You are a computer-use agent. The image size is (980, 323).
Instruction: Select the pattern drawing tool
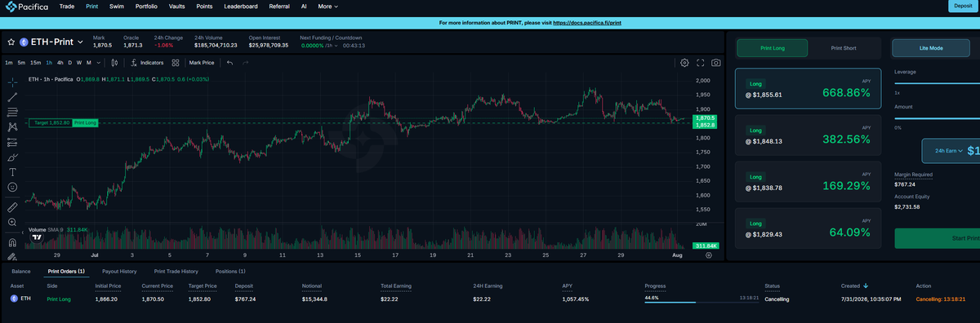click(x=12, y=126)
